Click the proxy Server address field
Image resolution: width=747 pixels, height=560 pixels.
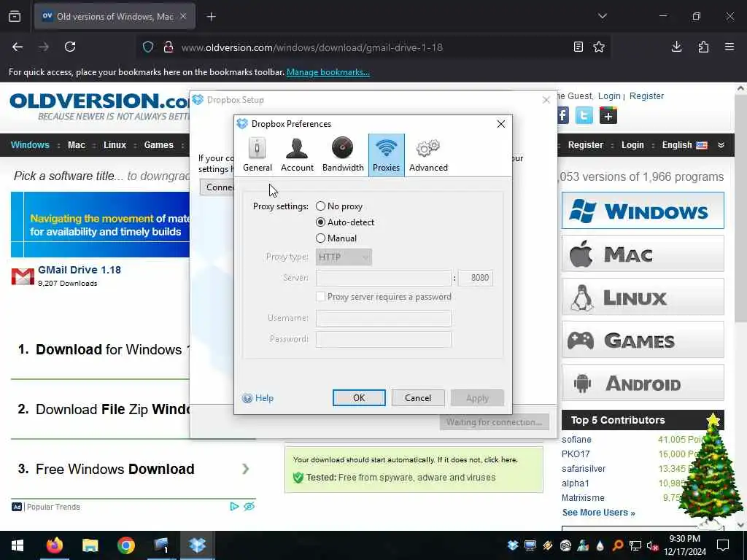(383, 278)
